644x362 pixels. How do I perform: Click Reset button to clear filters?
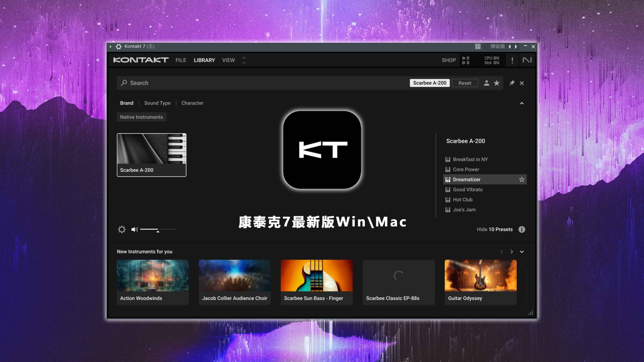point(464,83)
